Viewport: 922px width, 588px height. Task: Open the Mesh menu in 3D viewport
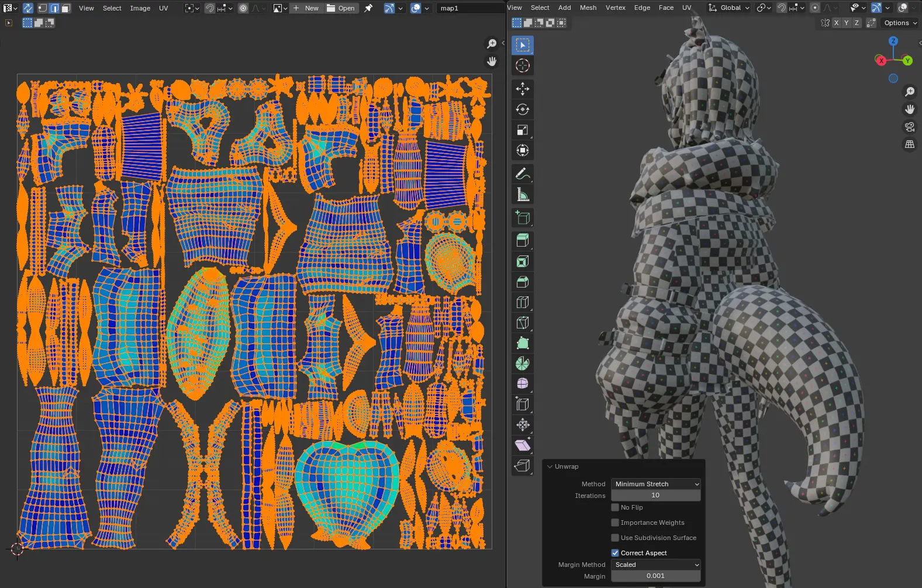[588, 8]
